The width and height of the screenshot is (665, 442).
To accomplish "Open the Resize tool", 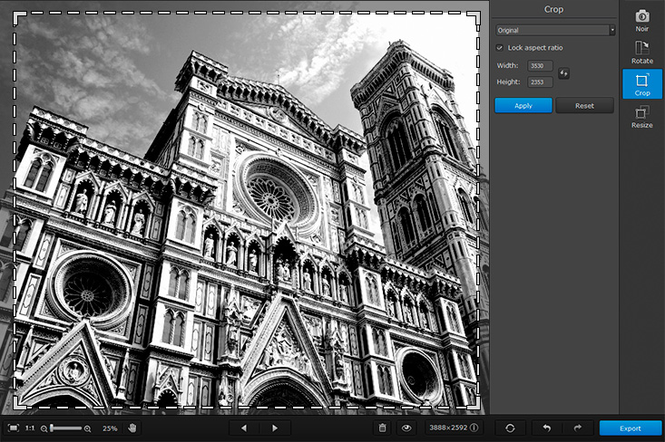I will (642, 117).
